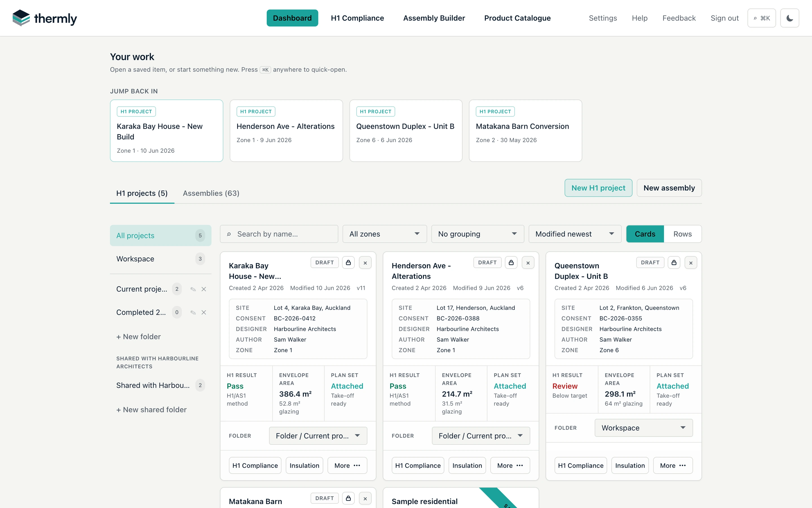Open Sample residential project card
The height and width of the screenshot is (508, 812).
click(461, 498)
